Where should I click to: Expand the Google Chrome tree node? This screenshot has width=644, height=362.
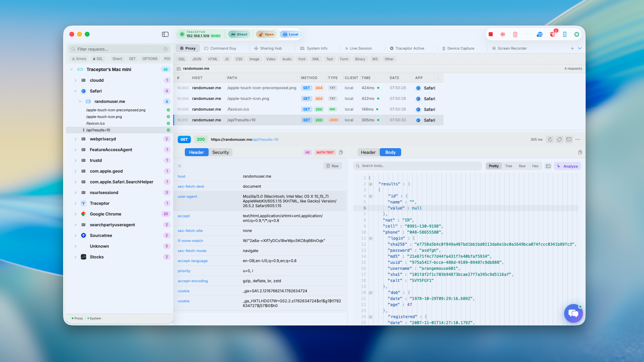click(75, 214)
